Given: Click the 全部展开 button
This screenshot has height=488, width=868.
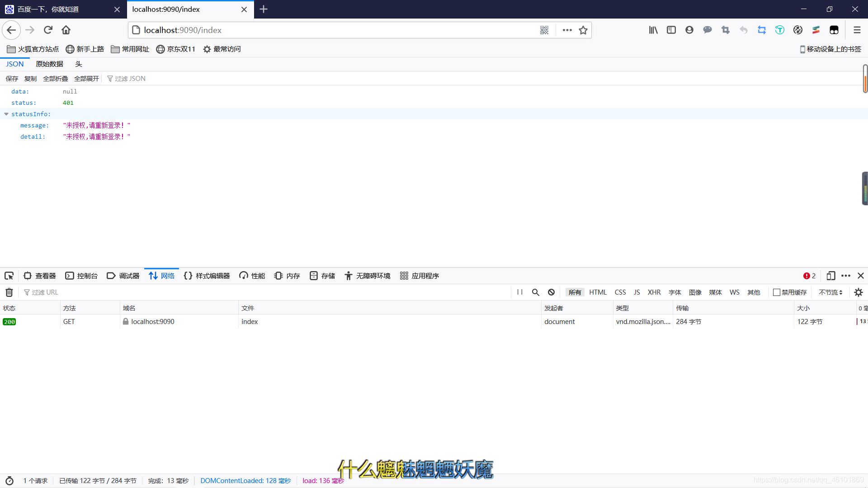Looking at the screenshot, I should [x=86, y=78].
